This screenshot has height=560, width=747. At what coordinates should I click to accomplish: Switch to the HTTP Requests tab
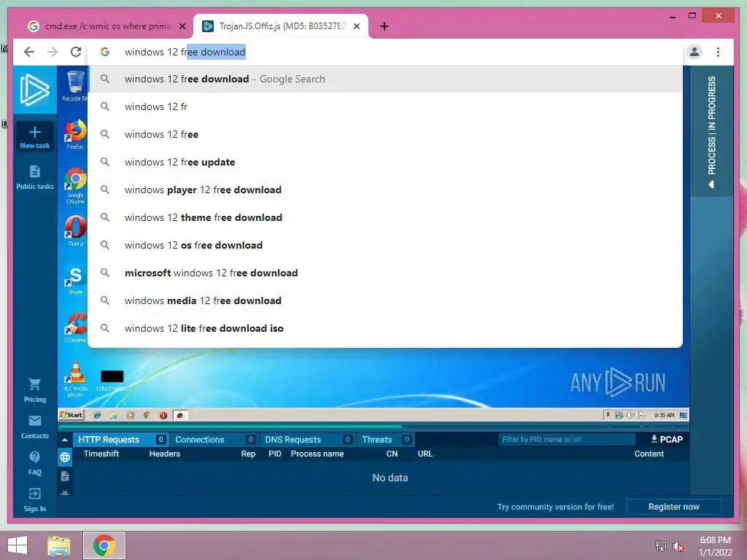click(120, 440)
